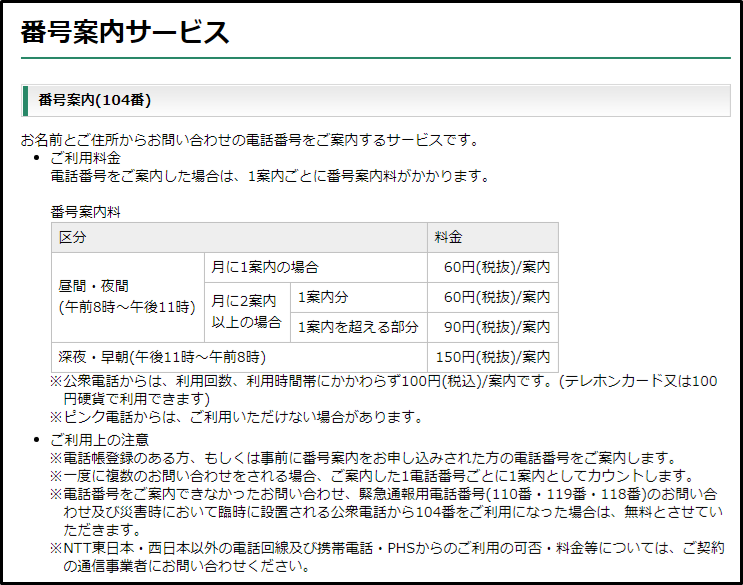Click the 番号案内サービス page heading

[x=125, y=32]
